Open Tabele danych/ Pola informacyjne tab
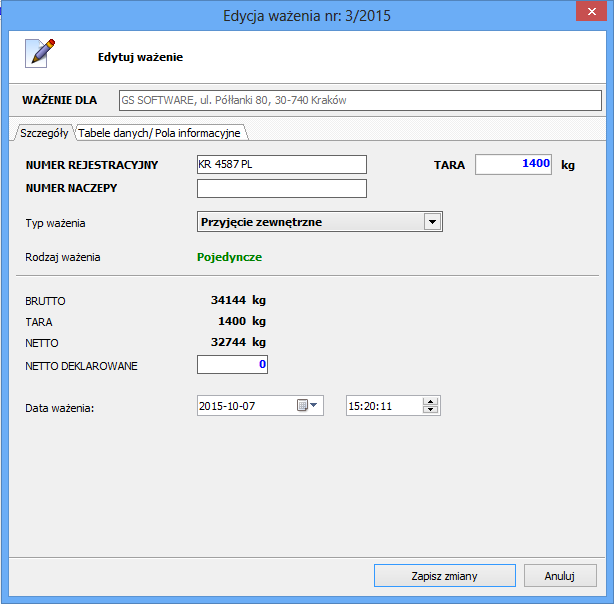Viewport: 614px width, 604px height. [160, 133]
